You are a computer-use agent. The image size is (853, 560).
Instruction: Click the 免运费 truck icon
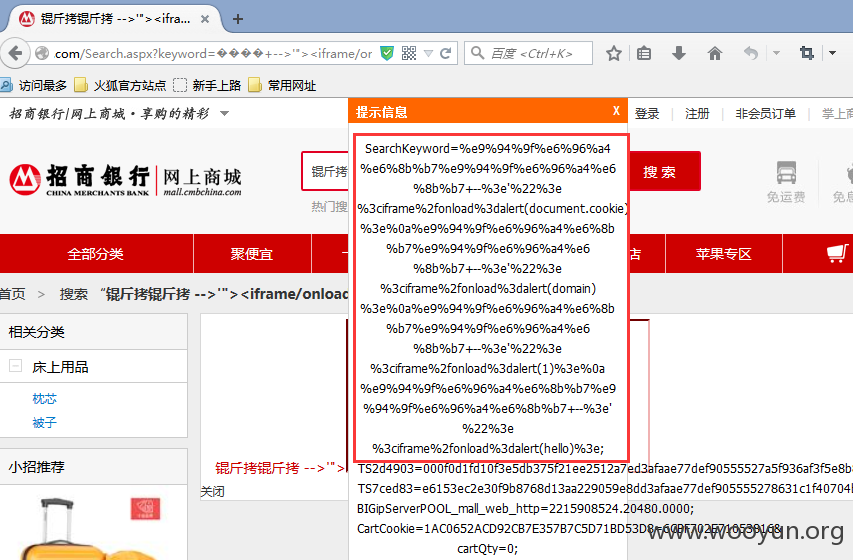pos(786,173)
